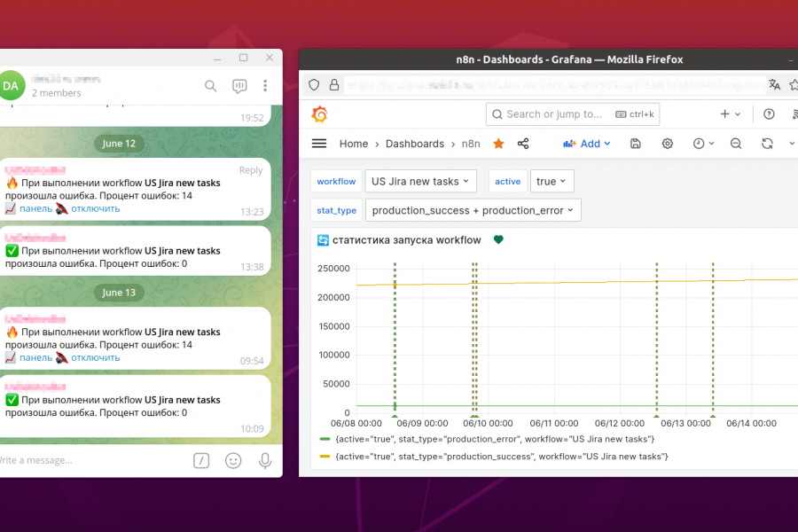Click the Grafana logo

[x=319, y=114]
